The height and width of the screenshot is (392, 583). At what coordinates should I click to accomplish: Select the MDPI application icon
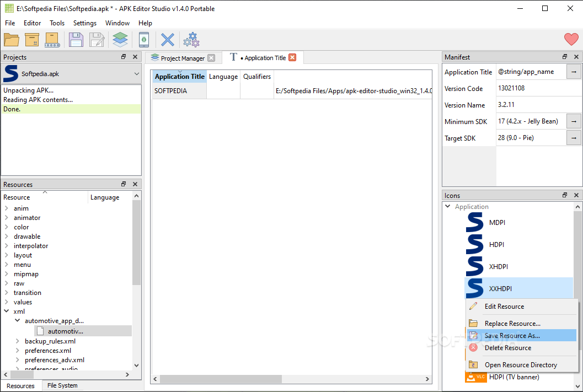tap(518, 223)
